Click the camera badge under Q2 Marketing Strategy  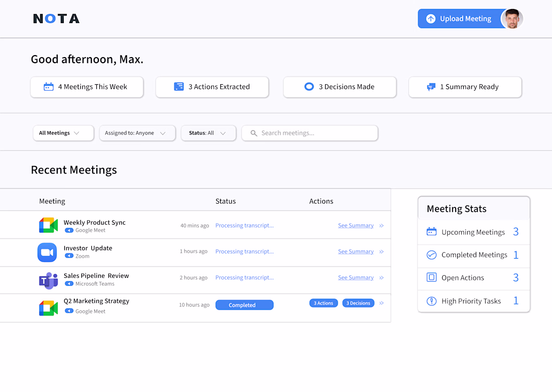click(69, 311)
